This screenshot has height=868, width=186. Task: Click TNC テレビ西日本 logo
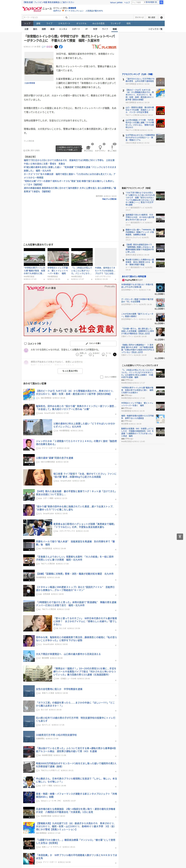[x=104, y=47]
